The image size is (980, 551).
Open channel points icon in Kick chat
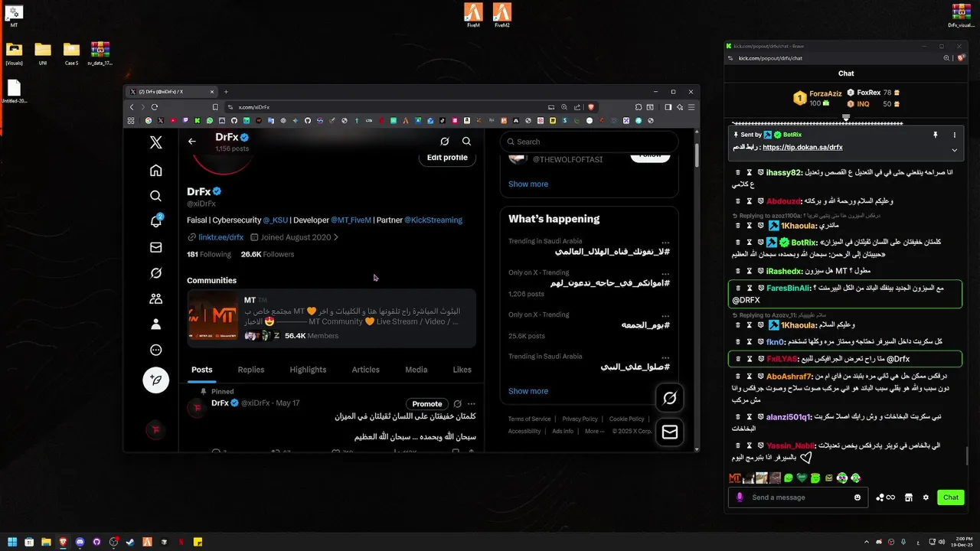coord(886,497)
